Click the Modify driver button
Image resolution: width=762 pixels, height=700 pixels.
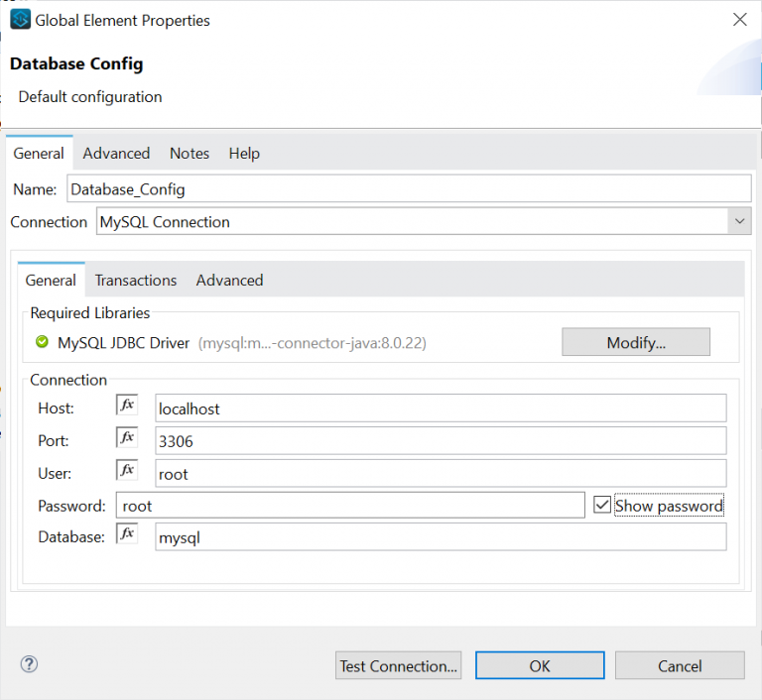[x=636, y=342]
